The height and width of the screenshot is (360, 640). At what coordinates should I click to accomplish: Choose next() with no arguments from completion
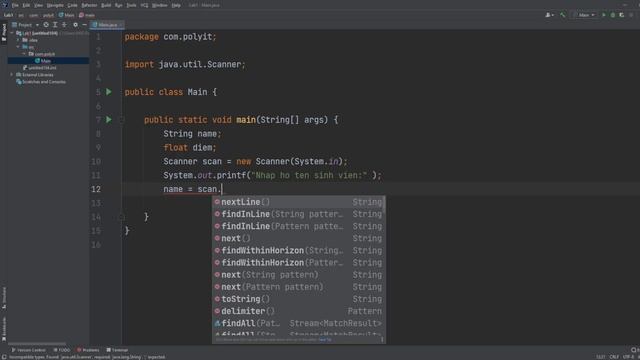click(x=298, y=238)
